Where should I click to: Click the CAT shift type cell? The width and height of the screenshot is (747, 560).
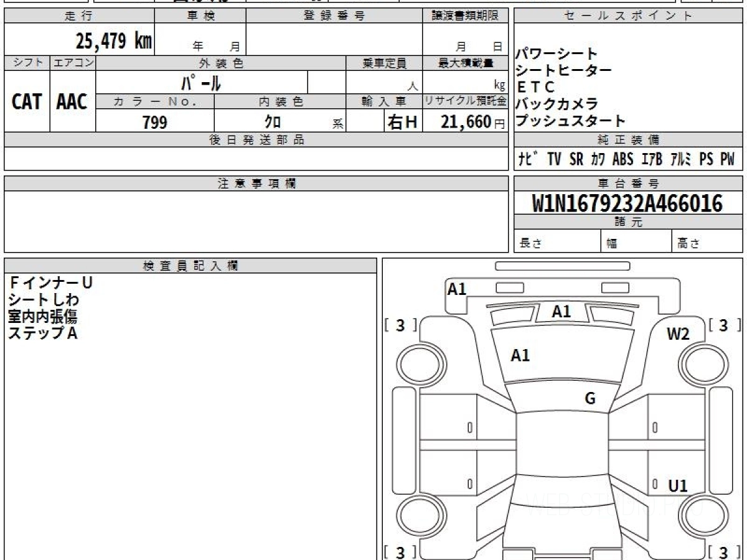tap(27, 102)
